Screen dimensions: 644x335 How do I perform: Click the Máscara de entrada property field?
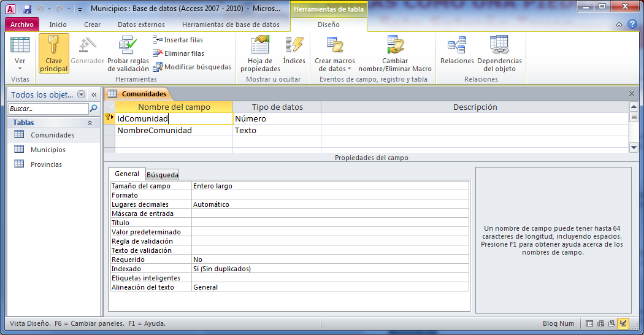click(x=330, y=214)
